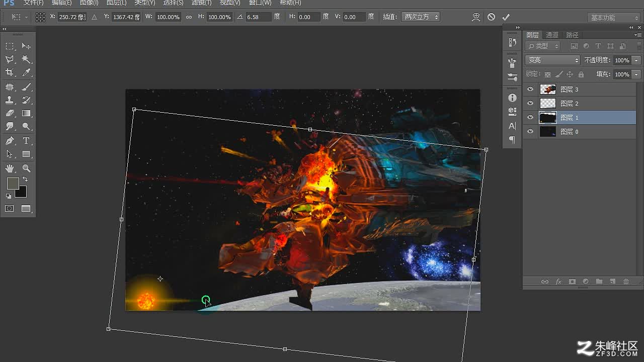Open the opacity slider dropdown arrow
Screen dimensions: 644x362
[x=636, y=60]
